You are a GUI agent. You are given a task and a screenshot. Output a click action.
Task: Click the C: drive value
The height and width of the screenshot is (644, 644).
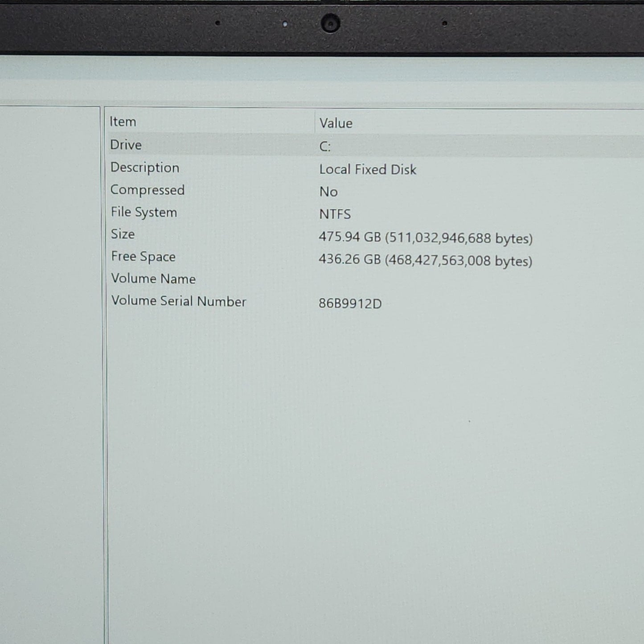325,147
